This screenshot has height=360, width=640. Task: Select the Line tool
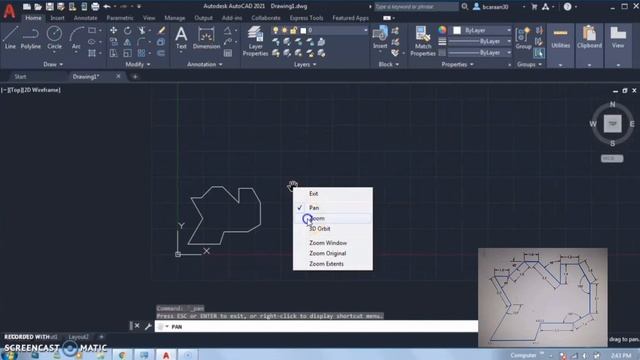point(10,38)
